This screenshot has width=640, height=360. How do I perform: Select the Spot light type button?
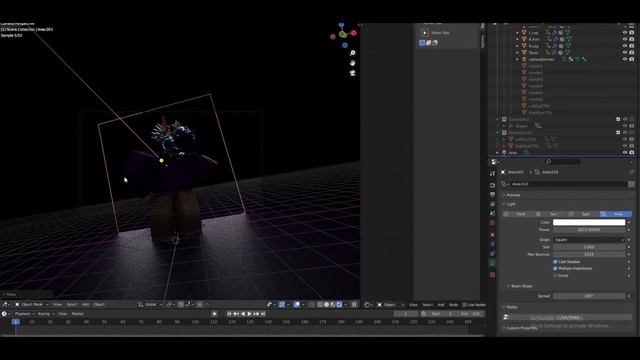[x=584, y=214]
